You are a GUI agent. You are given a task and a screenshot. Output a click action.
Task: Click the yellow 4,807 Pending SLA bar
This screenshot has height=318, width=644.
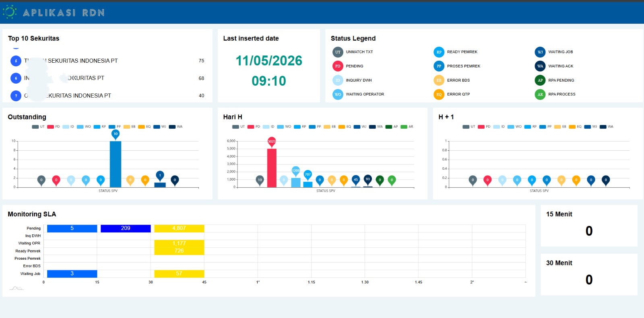pyautogui.click(x=179, y=228)
